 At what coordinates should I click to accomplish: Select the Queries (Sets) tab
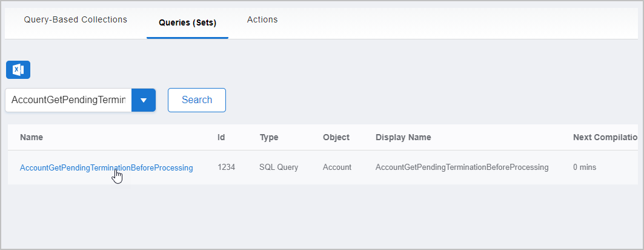point(187,22)
